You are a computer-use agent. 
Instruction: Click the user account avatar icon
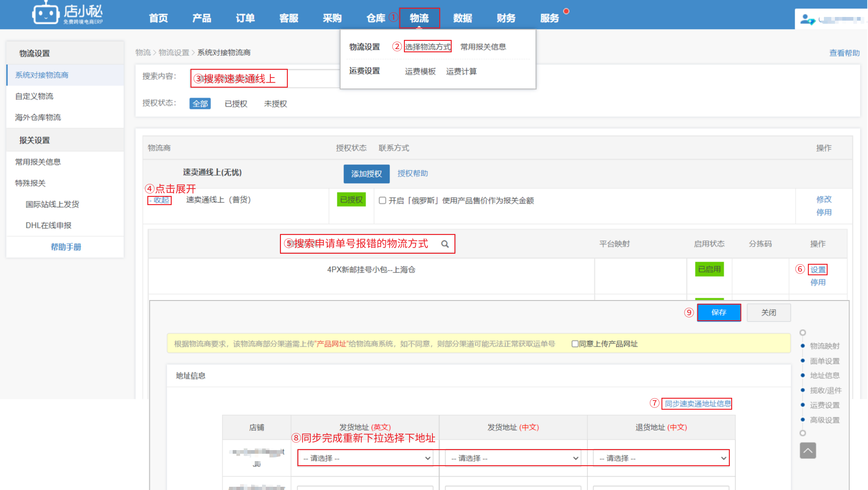807,19
